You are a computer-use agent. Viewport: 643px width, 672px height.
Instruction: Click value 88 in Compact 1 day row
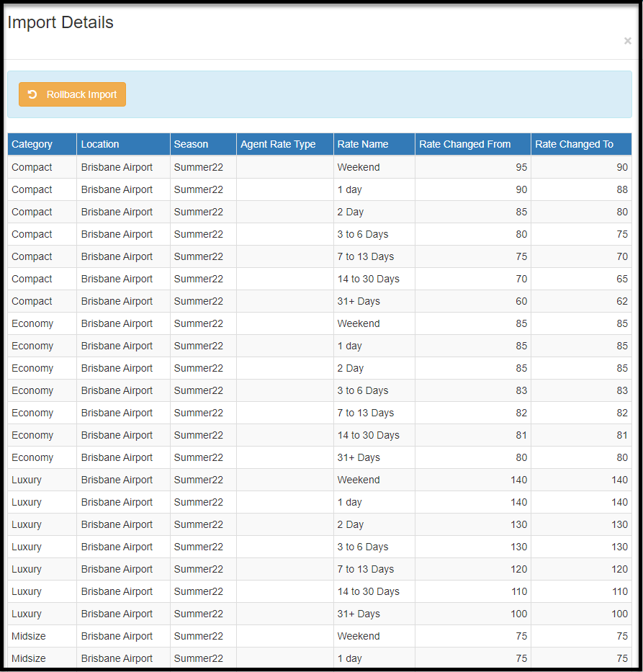point(622,189)
